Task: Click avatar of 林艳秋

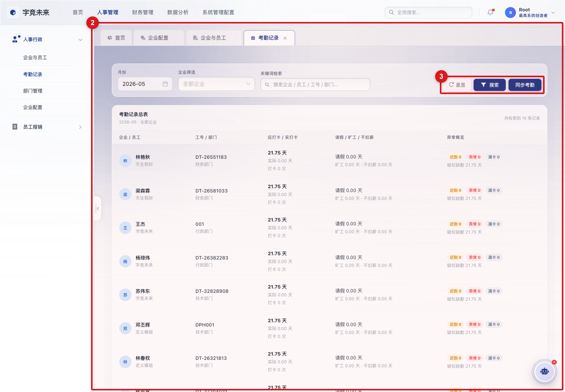Action: pyautogui.click(x=125, y=161)
